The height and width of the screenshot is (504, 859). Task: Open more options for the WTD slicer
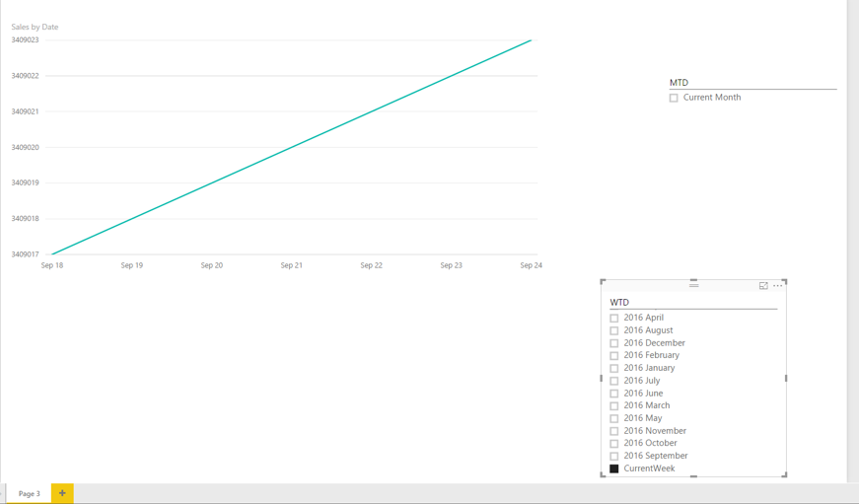click(x=777, y=285)
